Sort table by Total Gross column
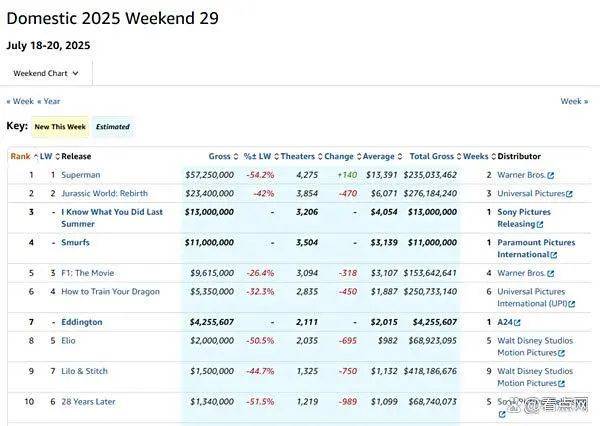The height and width of the screenshot is (426, 600). (x=435, y=156)
